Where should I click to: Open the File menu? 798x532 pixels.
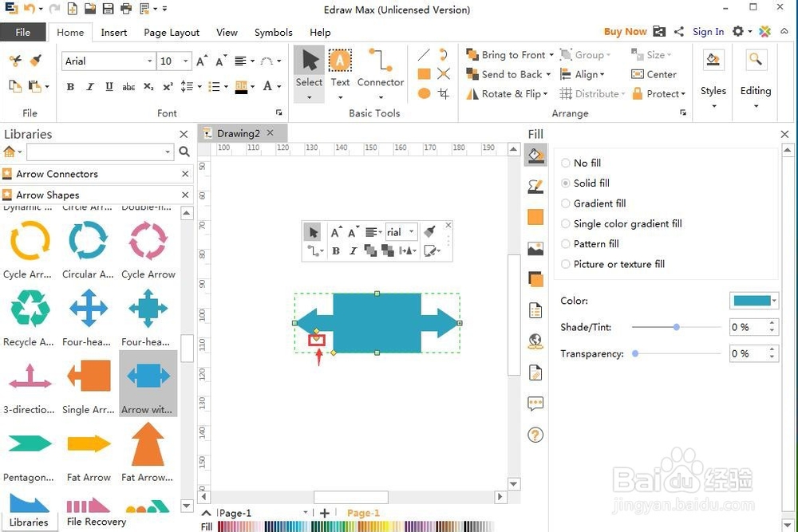(23, 32)
